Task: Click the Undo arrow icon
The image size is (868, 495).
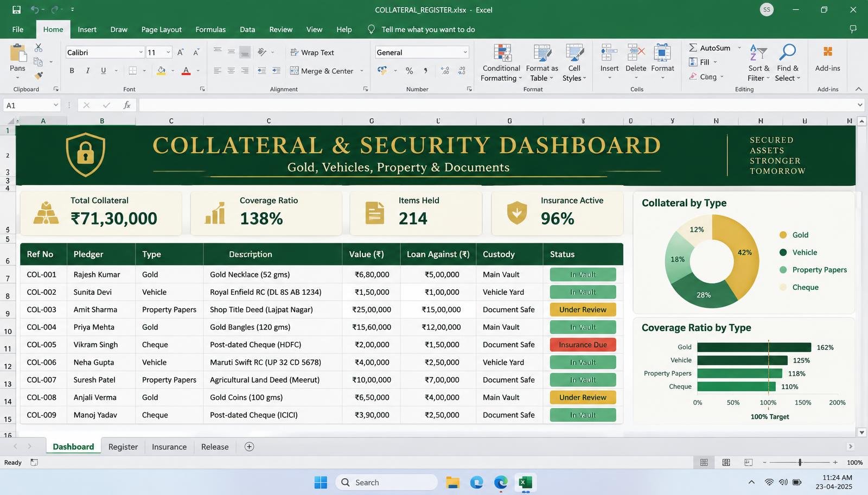Action: click(x=35, y=10)
